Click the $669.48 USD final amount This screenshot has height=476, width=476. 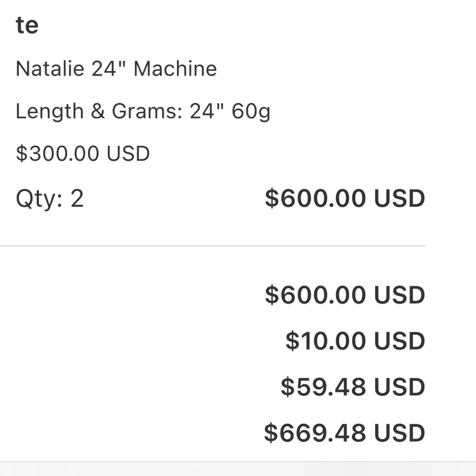click(344, 433)
